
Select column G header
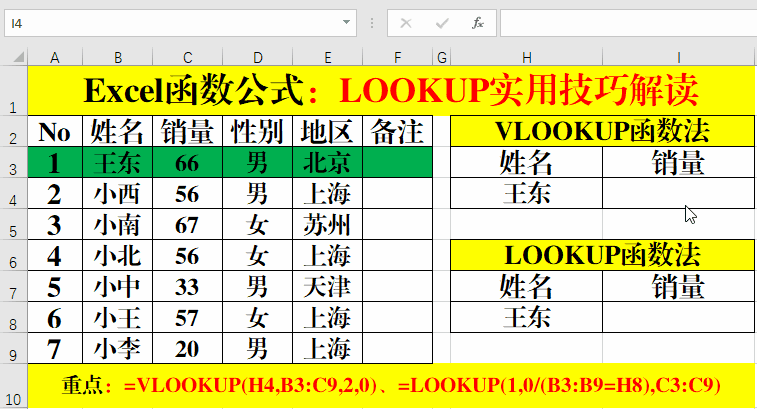pos(442,58)
